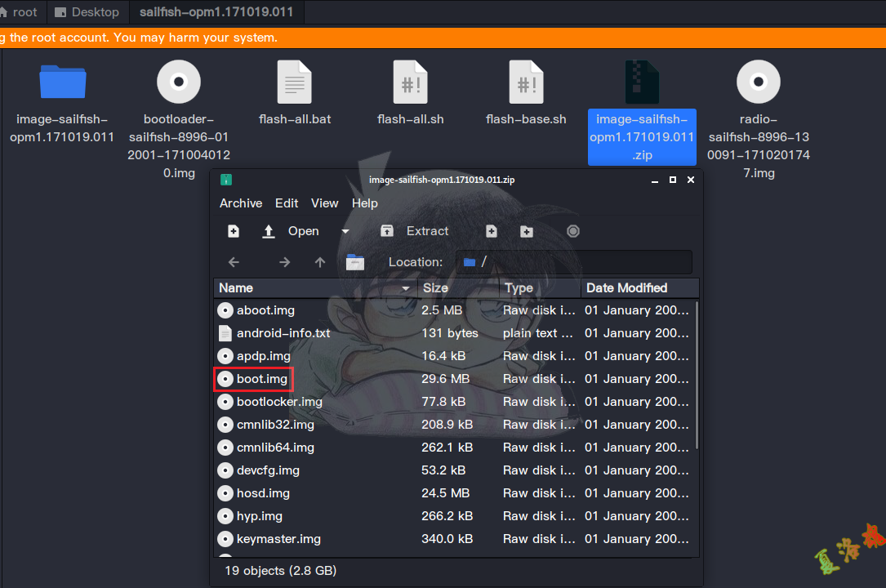Viewport: 886px width, 588px height.
Task: Go back with the left arrow
Action: click(x=234, y=262)
